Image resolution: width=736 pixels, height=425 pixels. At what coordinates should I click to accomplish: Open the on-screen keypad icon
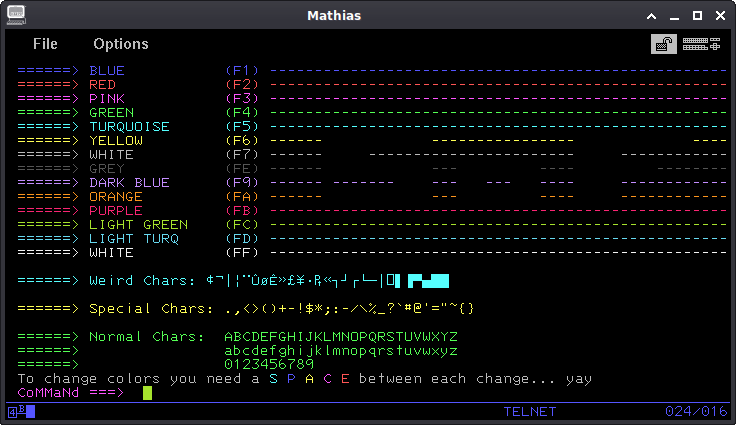701,44
